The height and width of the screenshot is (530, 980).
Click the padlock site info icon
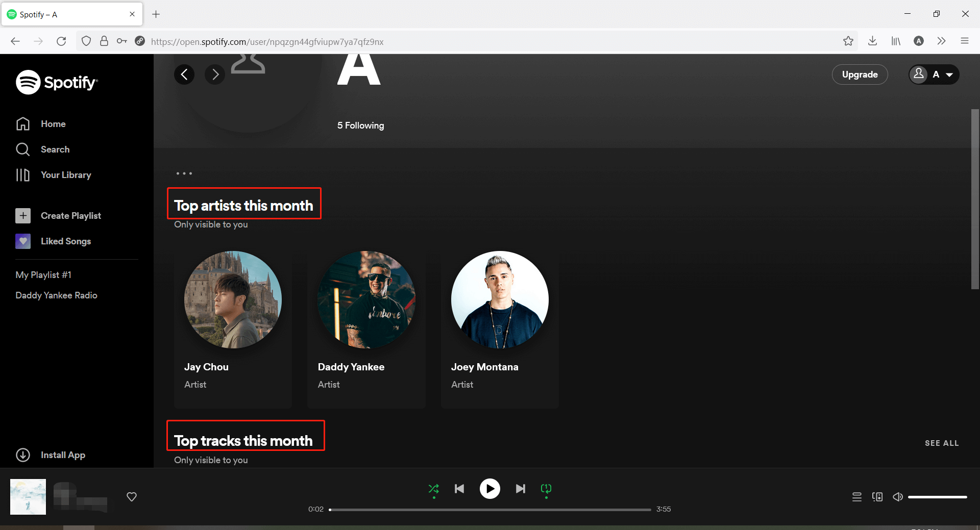click(104, 41)
